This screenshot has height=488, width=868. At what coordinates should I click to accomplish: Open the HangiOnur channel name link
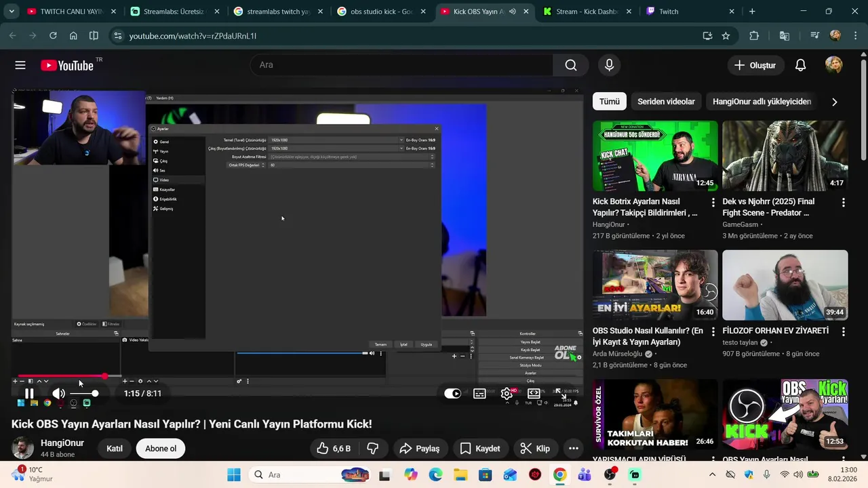pyautogui.click(x=62, y=443)
